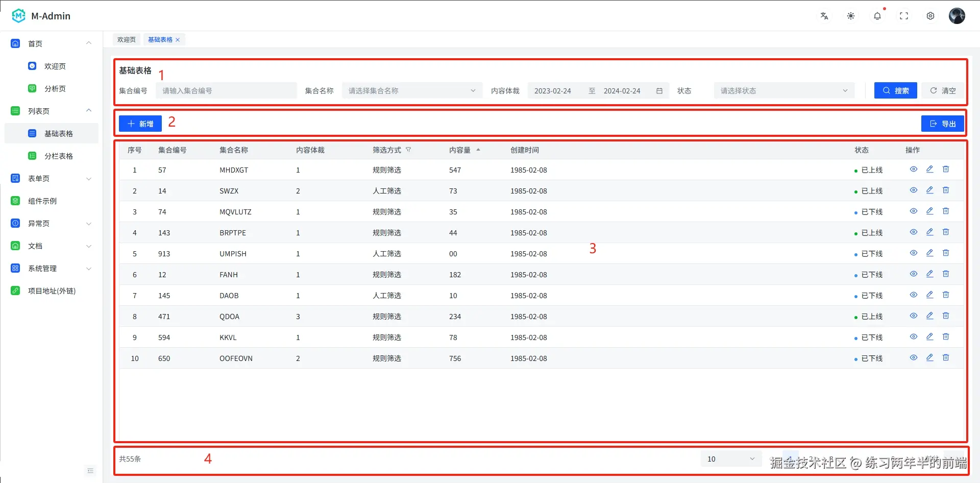Delete the SWZX row

(946, 190)
